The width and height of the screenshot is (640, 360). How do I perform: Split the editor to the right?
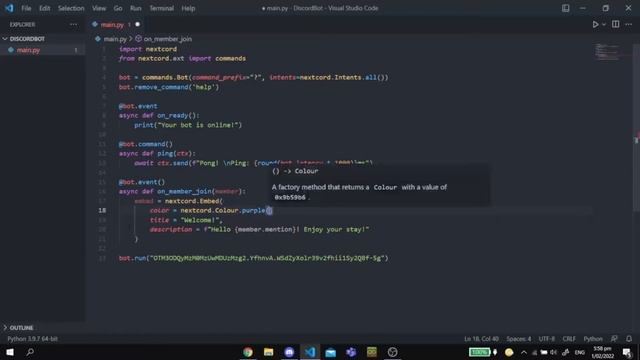tap(616, 24)
